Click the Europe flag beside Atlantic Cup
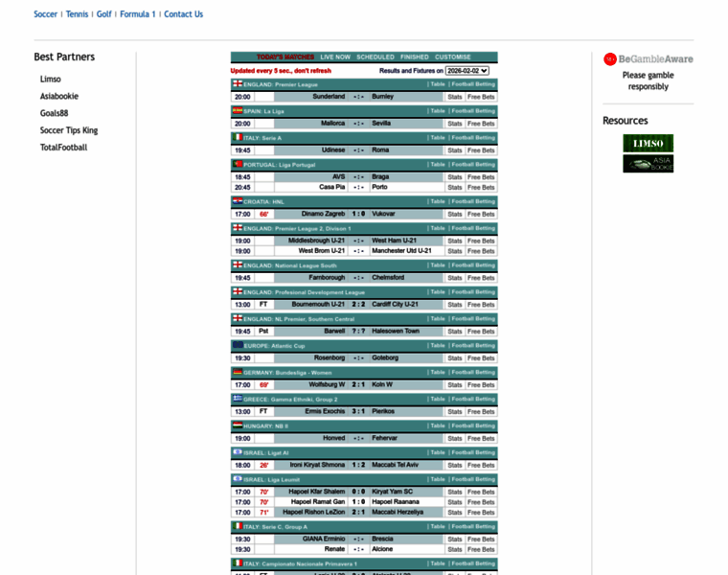 click(238, 345)
